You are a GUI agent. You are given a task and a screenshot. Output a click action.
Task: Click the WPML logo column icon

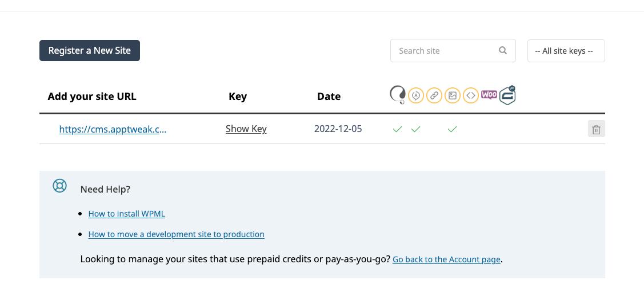click(x=397, y=95)
